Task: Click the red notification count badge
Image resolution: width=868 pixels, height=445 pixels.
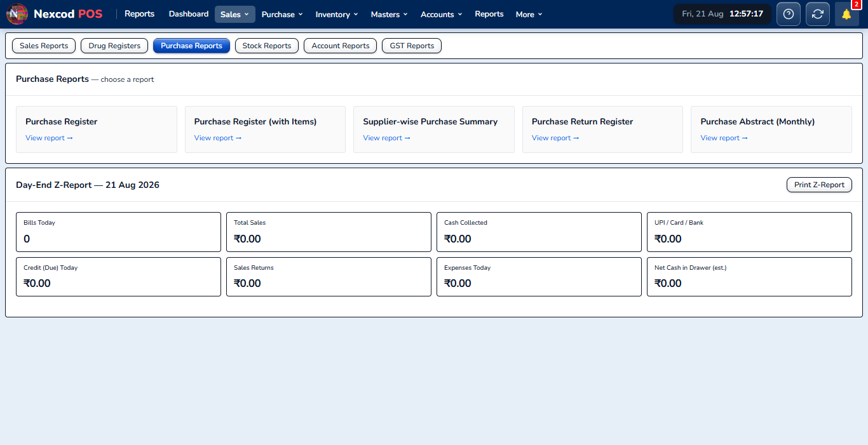Action: click(x=856, y=4)
